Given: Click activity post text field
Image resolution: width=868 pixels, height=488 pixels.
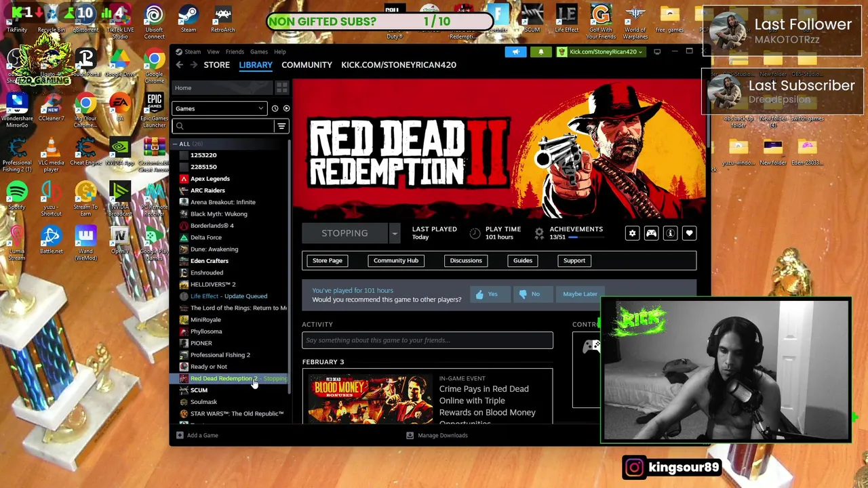Looking at the screenshot, I should [x=427, y=340].
